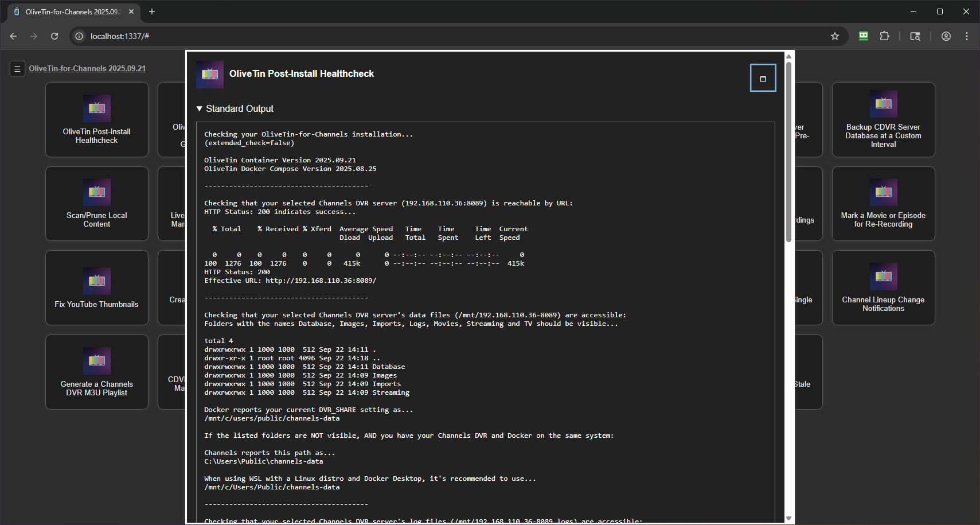
Task: Click the Fix YouTube Thumbnails action icon
Action: point(96,281)
